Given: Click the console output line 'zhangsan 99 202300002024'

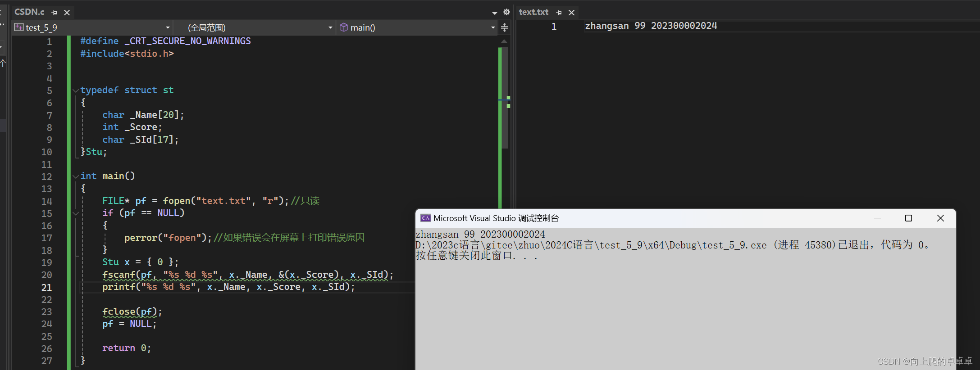Looking at the screenshot, I should click(x=480, y=235).
